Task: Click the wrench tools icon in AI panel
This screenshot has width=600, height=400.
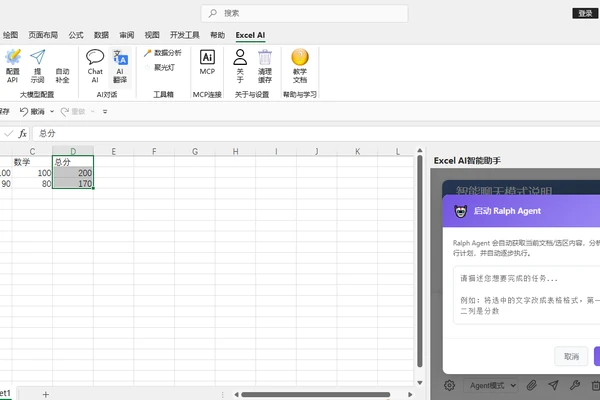Action: (575, 385)
